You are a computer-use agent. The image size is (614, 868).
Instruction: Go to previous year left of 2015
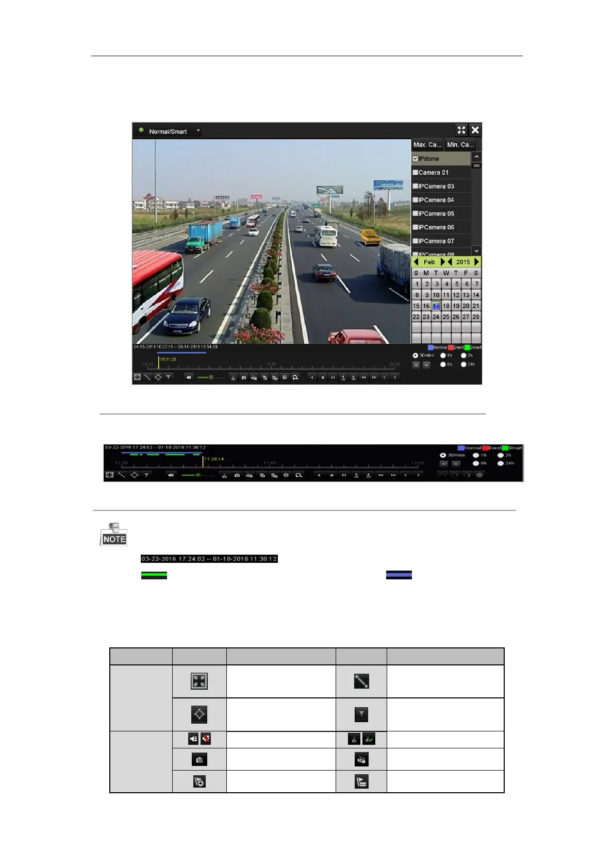(x=450, y=262)
